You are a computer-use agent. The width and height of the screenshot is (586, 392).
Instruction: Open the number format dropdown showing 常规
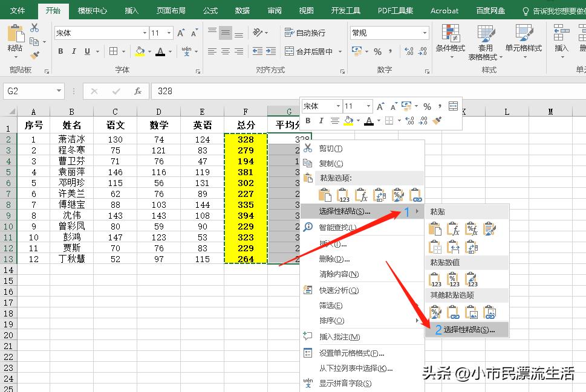[x=389, y=31]
